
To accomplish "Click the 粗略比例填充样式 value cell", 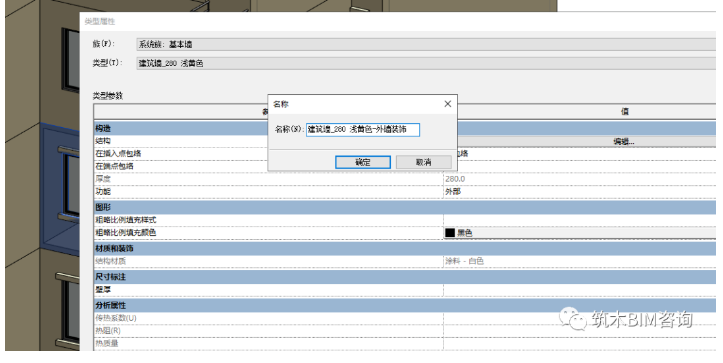I will pyautogui.click(x=580, y=220).
